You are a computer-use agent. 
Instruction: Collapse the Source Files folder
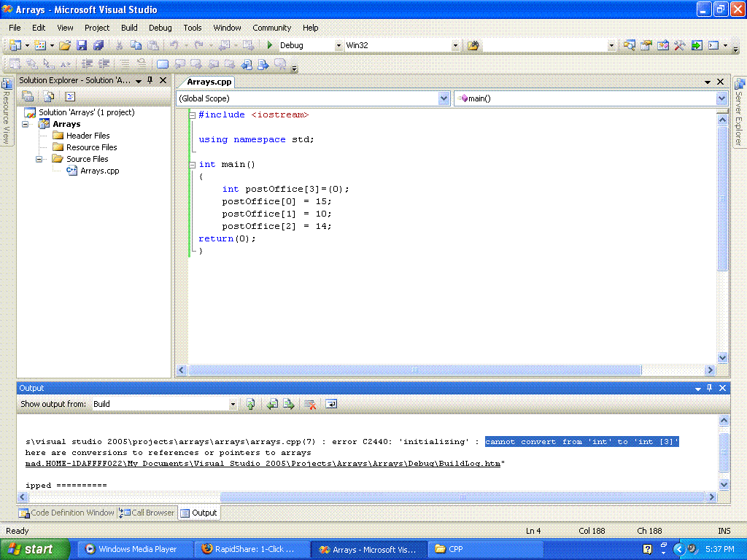(40, 159)
